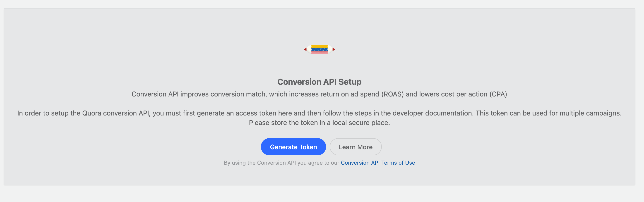The height and width of the screenshot is (202, 644).
Task: Click the blue Generate Token button
Action: pos(293,147)
